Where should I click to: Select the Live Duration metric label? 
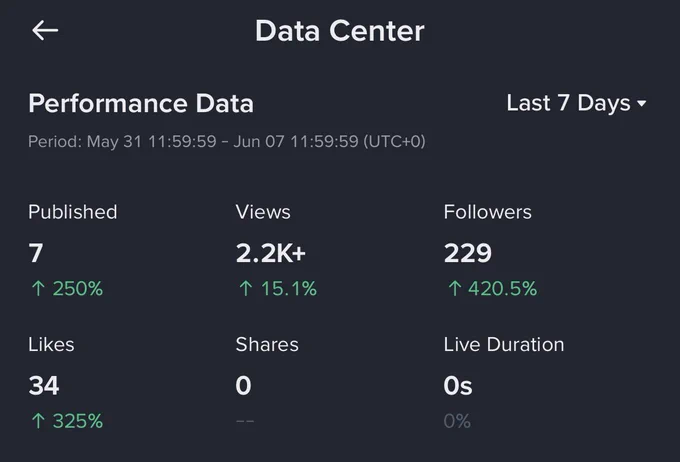point(504,345)
